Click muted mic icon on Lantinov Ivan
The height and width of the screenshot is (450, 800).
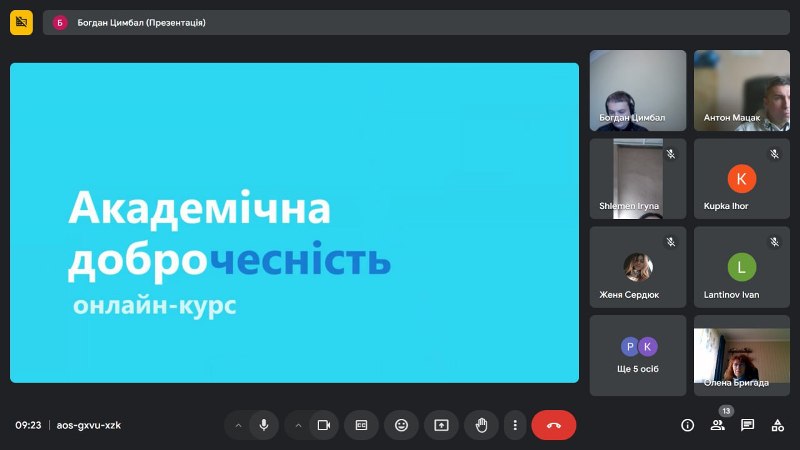[x=774, y=242]
